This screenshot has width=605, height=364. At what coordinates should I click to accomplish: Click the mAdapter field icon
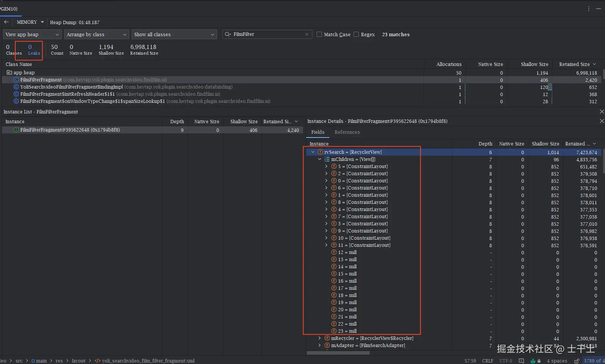click(x=327, y=346)
